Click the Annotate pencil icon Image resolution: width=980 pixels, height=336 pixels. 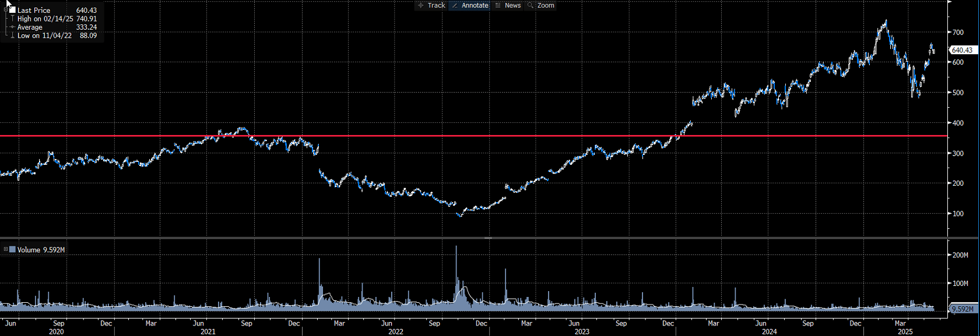click(x=455, y=5)
